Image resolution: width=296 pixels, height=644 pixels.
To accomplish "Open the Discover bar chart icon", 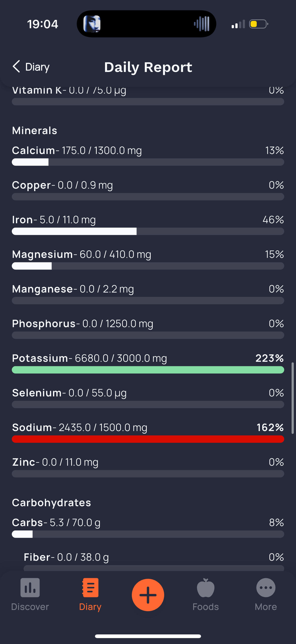I will pyautogui.click(x=30, y=588).
